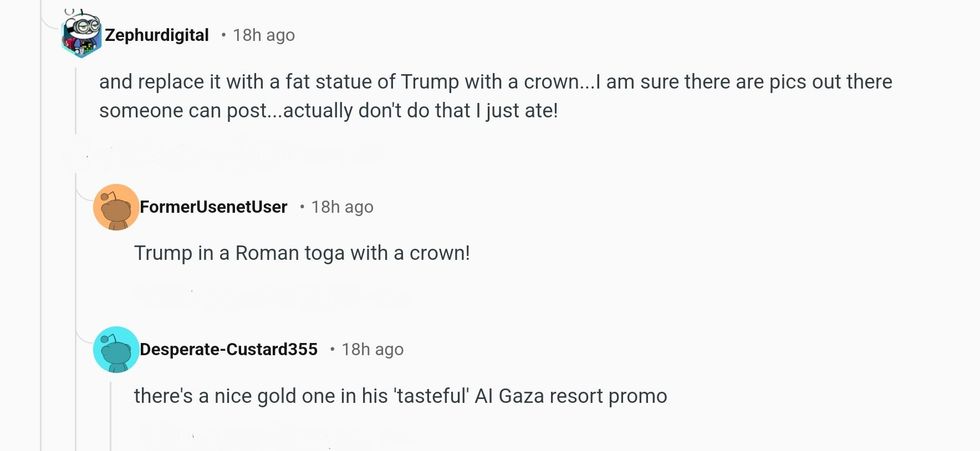Click the "18h ago" timestamp beside Zephurdigital
This screenshot has height=451, width=980.
coord(264,35)
